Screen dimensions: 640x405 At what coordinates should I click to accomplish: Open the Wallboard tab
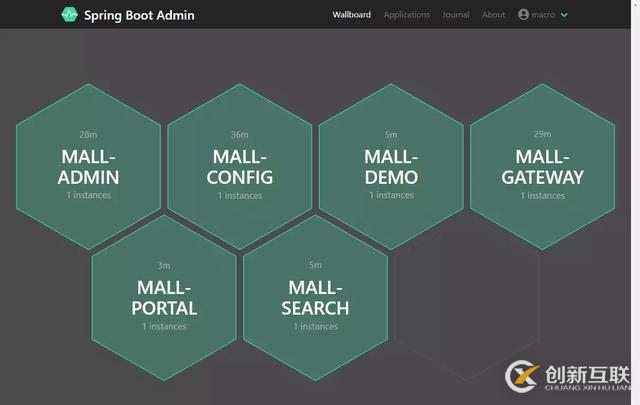pyautogui.click(x=351, y=15)
